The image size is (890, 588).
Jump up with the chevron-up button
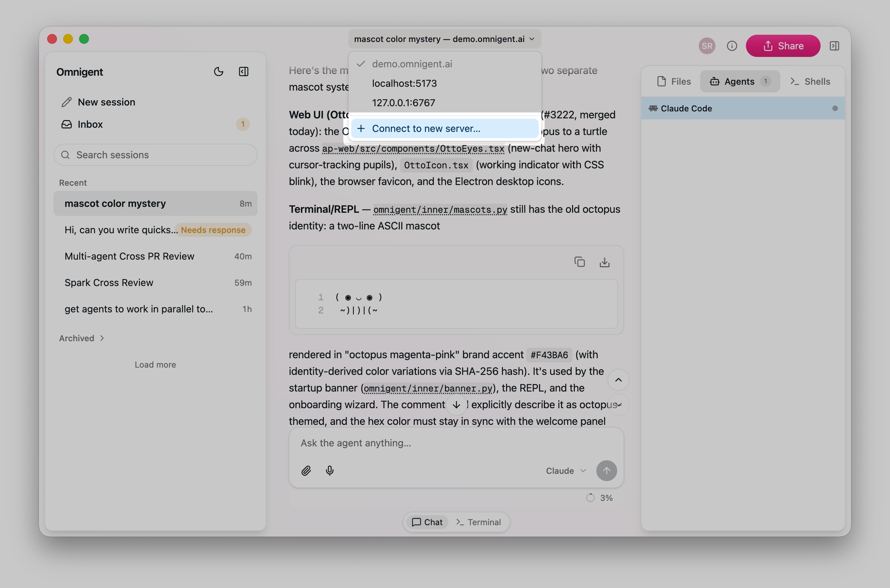pyautogui.click(x=618, y=380)
